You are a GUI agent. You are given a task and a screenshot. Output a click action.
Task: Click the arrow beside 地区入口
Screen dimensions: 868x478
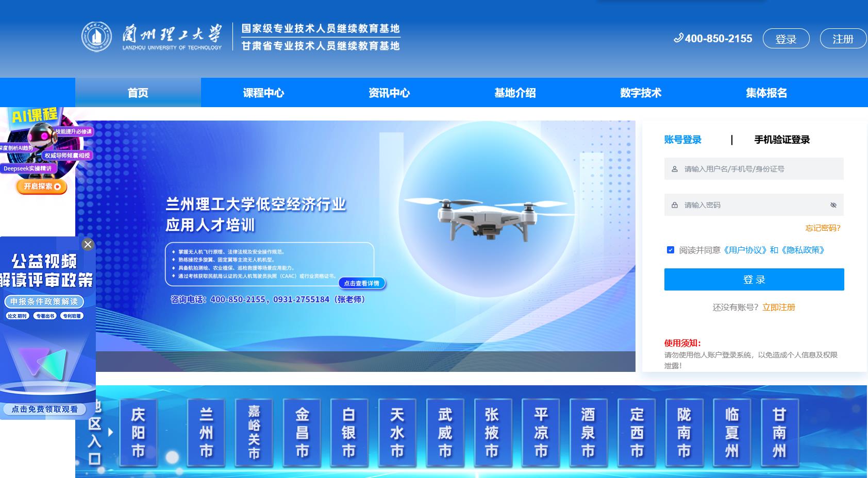pyautogui.click(x=111, y=432)
